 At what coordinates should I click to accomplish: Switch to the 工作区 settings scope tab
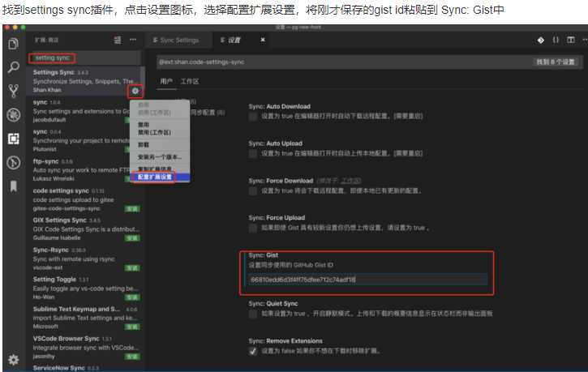point(190,81)
